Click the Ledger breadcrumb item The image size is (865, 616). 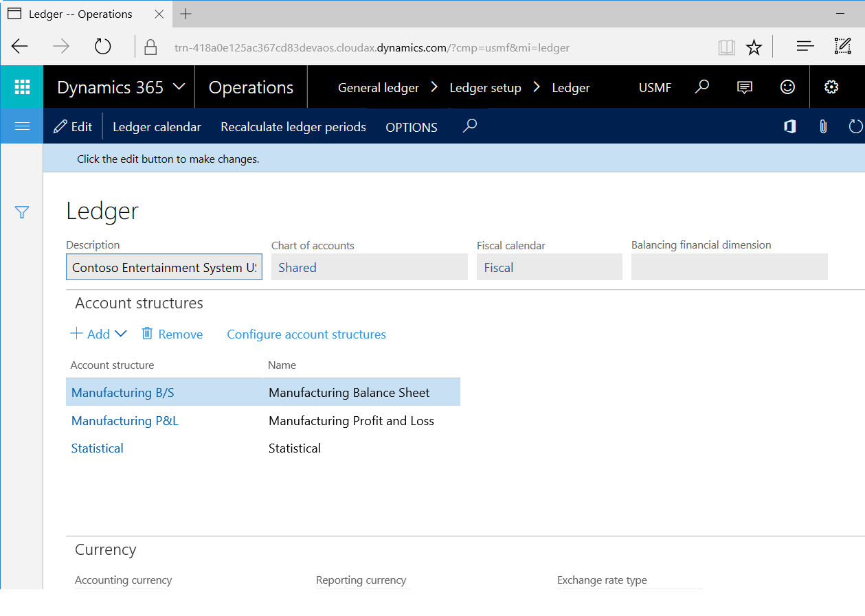click(571, 88)
